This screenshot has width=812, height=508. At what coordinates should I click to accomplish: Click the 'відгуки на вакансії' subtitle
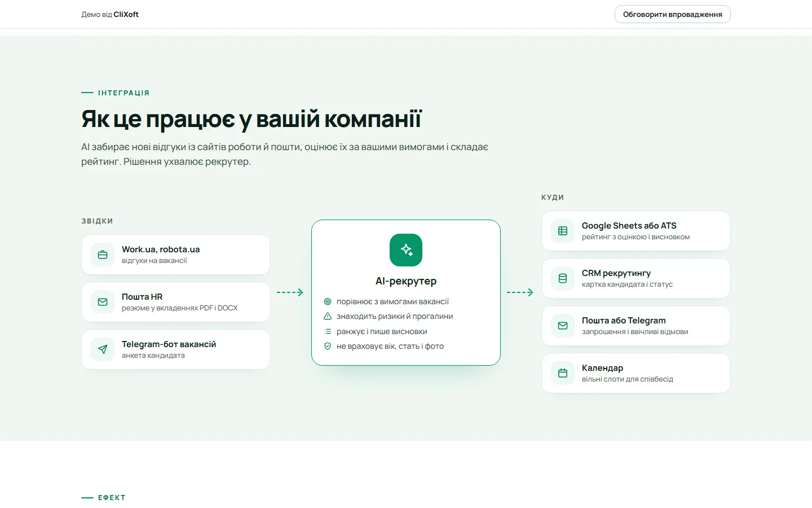click(x=155, y=261)
